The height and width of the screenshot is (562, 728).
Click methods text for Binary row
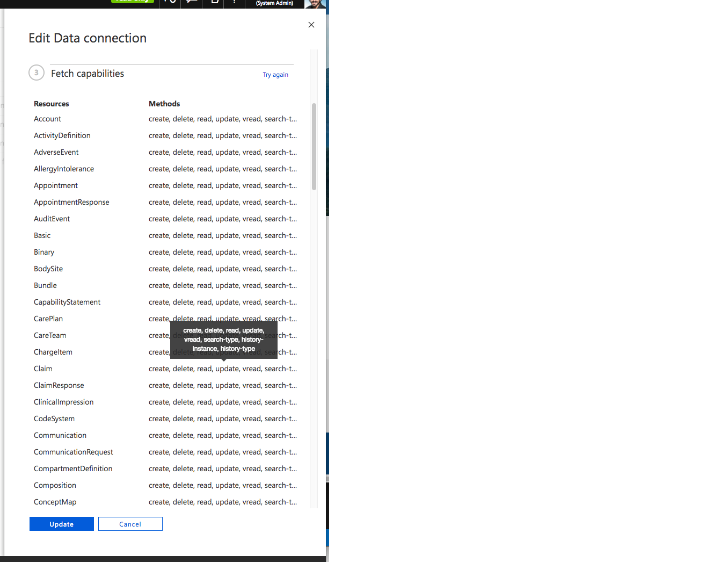(x=223, y=252)
